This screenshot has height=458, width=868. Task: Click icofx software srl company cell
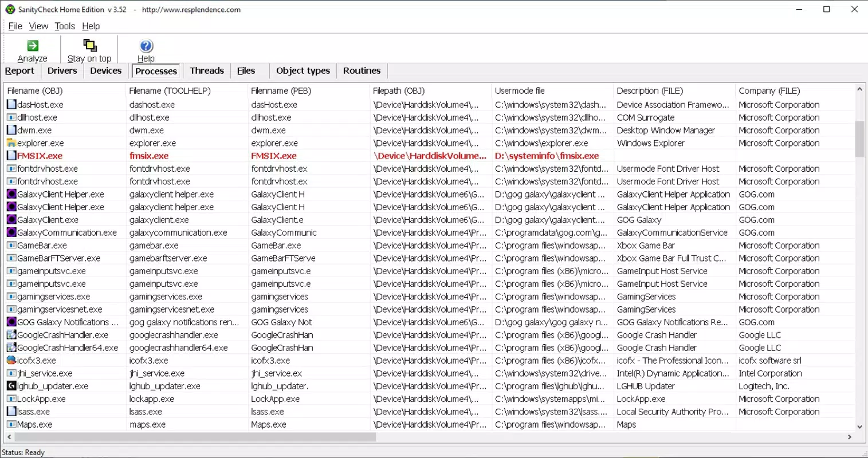(x=770, y=360)
